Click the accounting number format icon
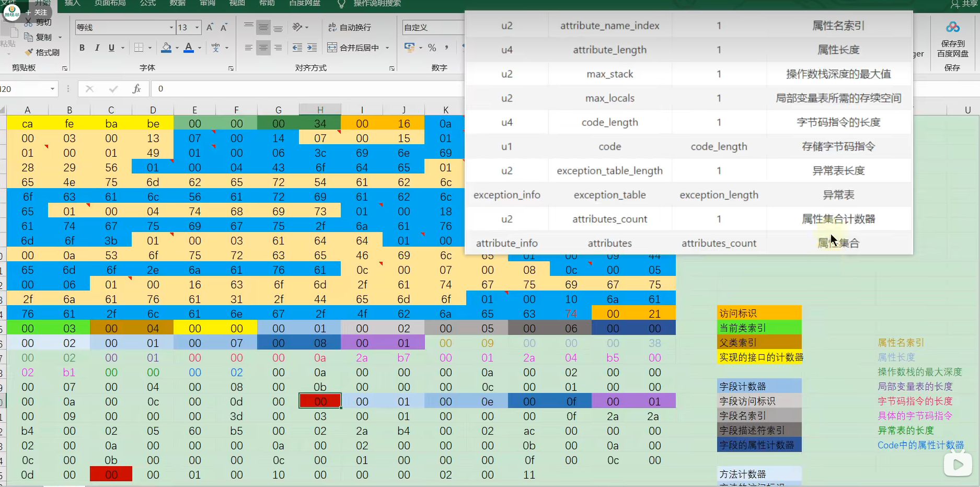Screen dimensions: 980x487 [x=409, y=48]
